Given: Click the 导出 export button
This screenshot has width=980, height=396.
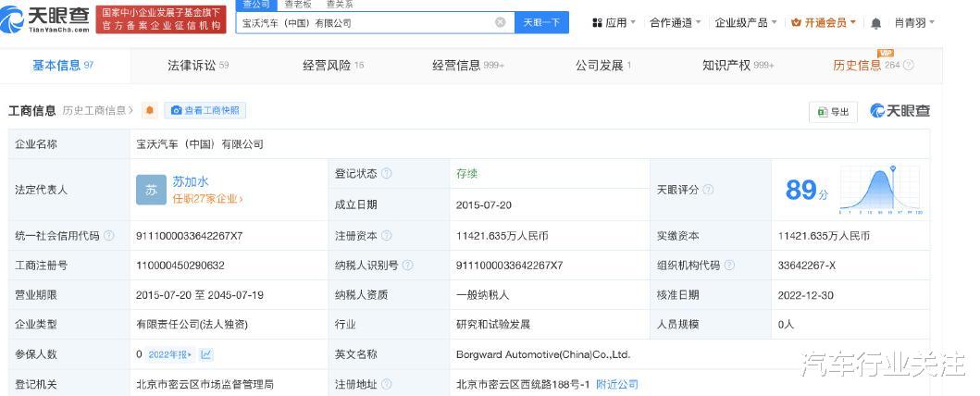Looking at the screenshot, I should tap(833, 112).
